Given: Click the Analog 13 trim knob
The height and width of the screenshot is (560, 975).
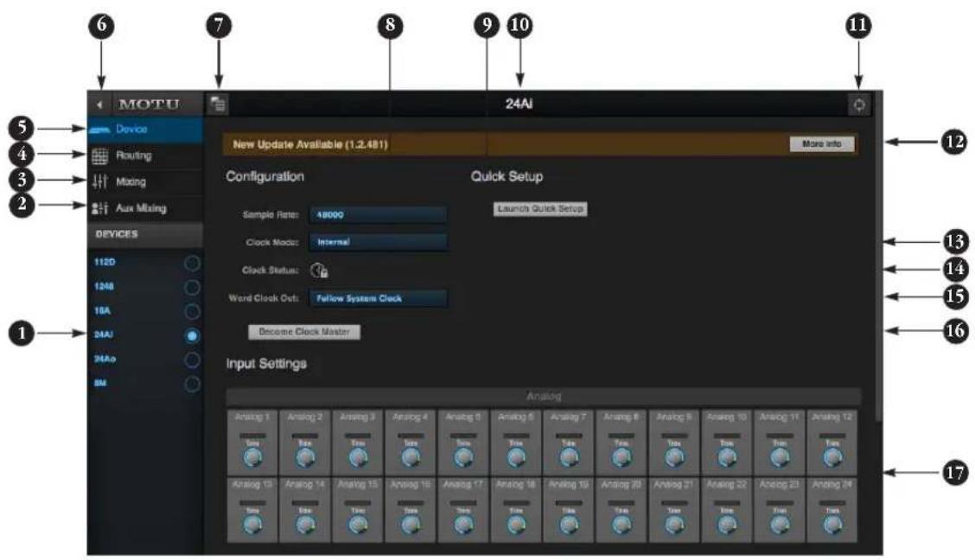Looking at the screenshot, I should click(x=252, y=525).
